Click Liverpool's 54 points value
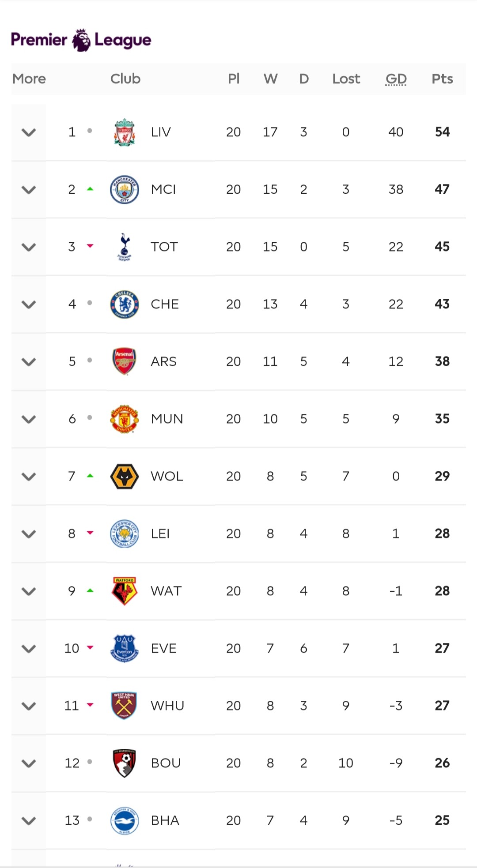 pyautogui.click(x=442, y=132)
